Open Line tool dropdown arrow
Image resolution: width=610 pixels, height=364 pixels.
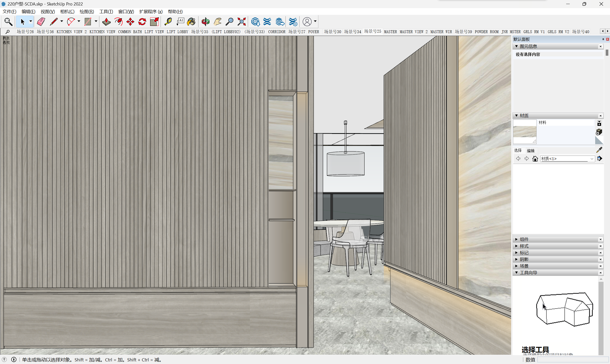click(x=61, y=22)
